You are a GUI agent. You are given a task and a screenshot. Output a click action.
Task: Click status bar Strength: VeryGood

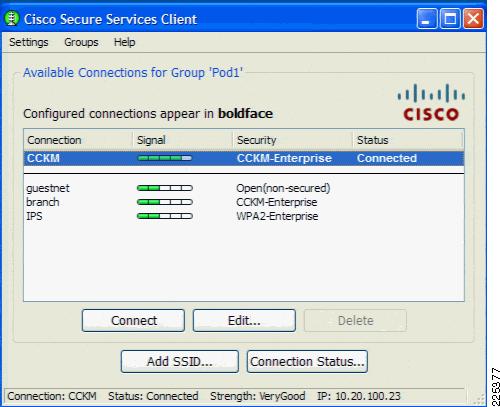coord(258,396)
